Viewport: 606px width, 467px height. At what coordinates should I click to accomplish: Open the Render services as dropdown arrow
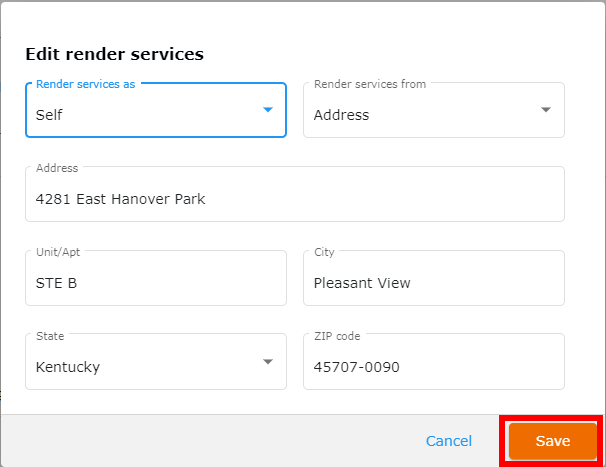(268, 110)
